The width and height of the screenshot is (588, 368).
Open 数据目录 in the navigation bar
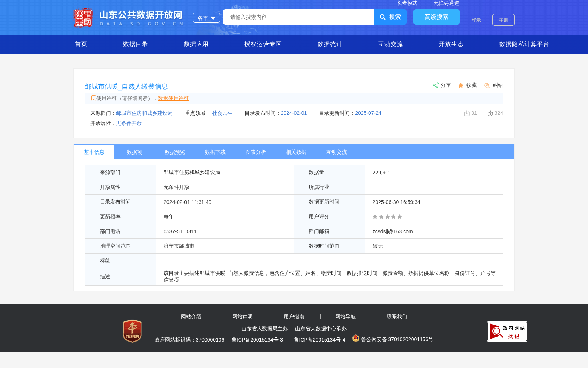(x=136, y=44)
